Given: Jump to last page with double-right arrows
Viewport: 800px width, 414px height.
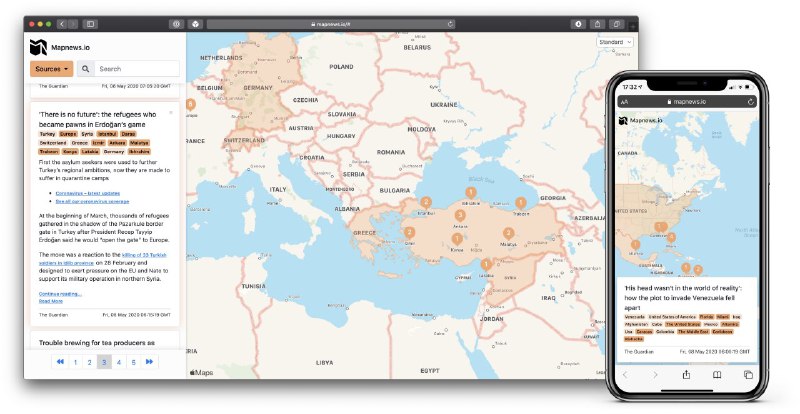Looking at the screenshot, I should pos(149,362).
